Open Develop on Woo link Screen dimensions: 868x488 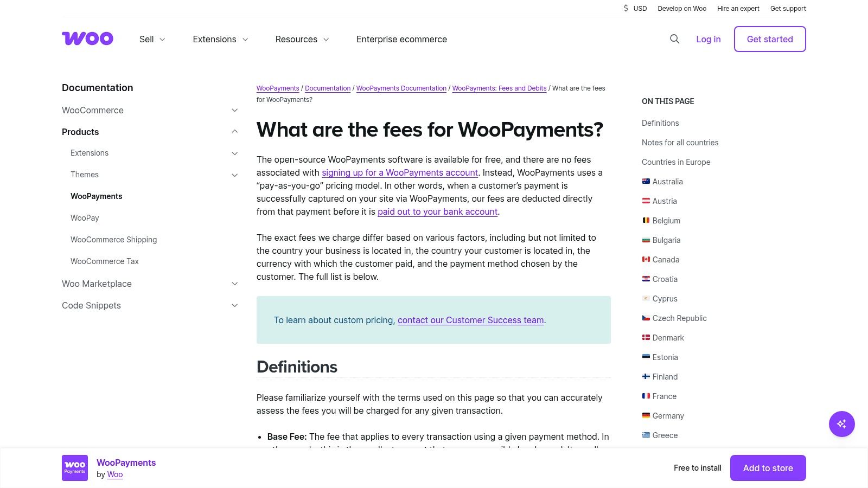coord(682,8)
